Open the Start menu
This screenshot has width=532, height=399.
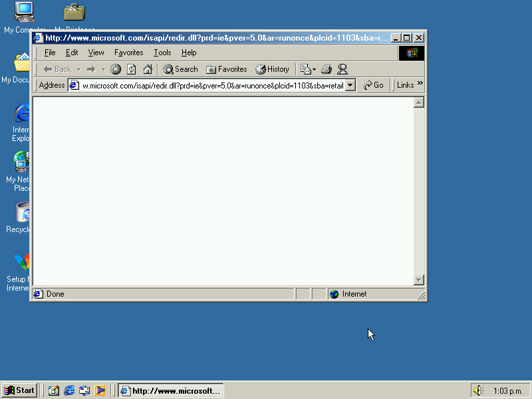[19, 390]
